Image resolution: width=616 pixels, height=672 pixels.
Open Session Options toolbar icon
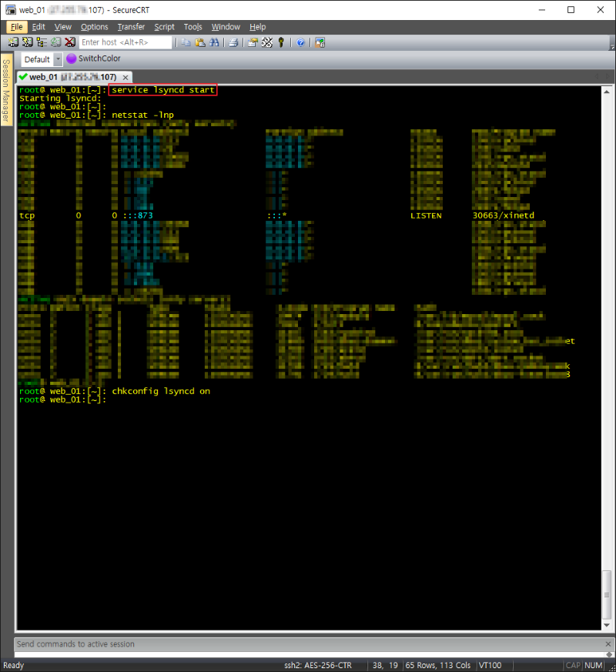(x=253, y=42)
